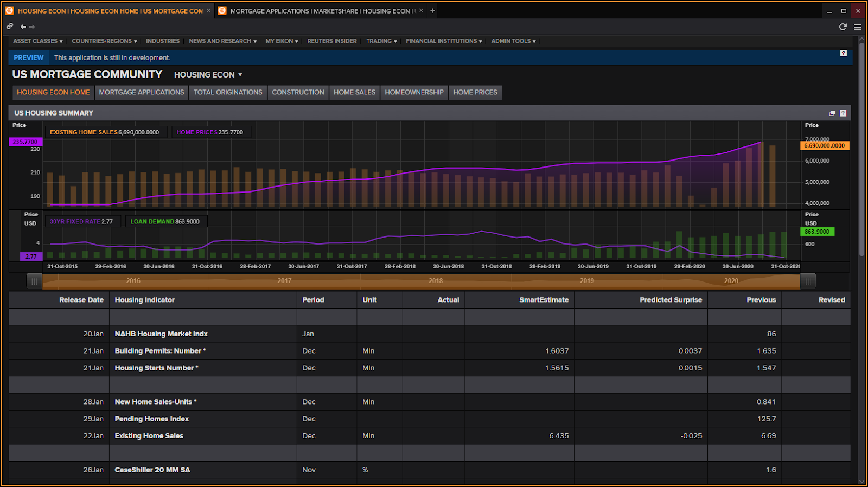Sort by Housing Indicator column header

pyautogui.click(x=203, y=300)
